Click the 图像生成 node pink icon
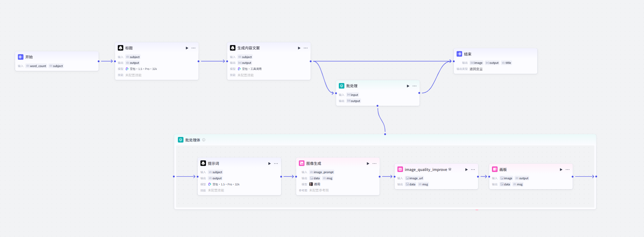 point(301,164)
